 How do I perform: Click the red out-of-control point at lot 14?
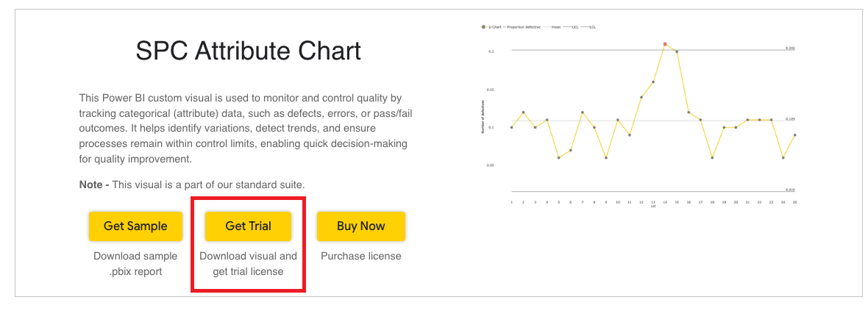tap(665, 44)
